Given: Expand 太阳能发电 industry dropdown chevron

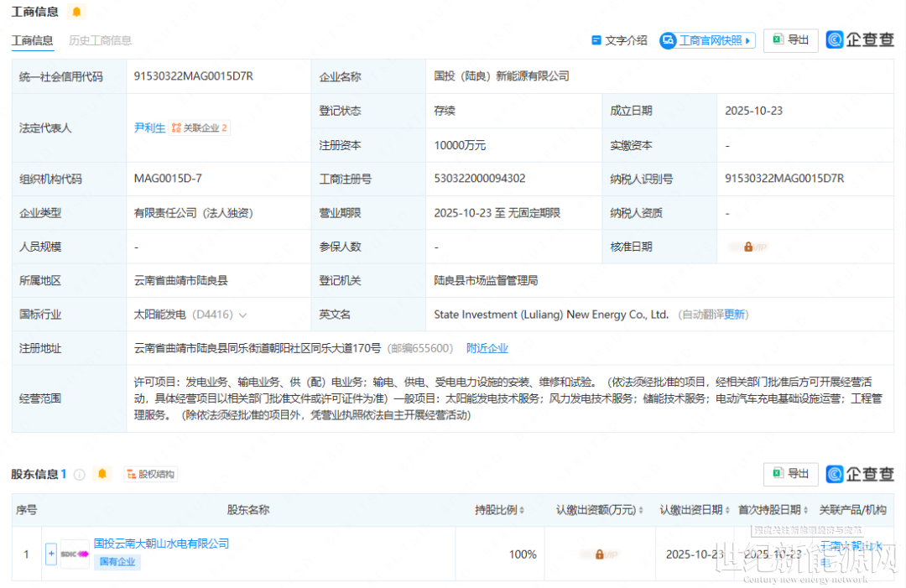Looking at the screenshot, I should (243, 315).
